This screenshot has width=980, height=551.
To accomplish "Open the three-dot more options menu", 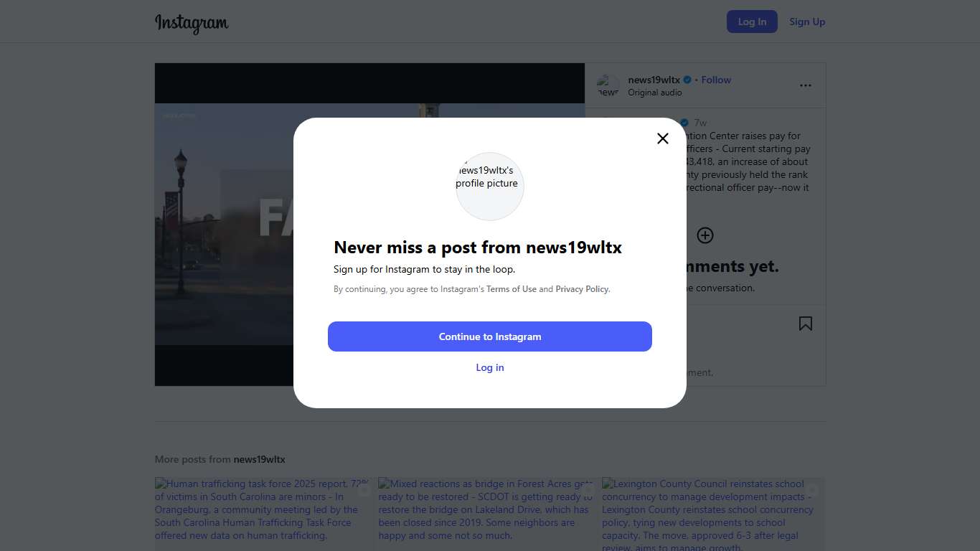I will coord(806,85).
